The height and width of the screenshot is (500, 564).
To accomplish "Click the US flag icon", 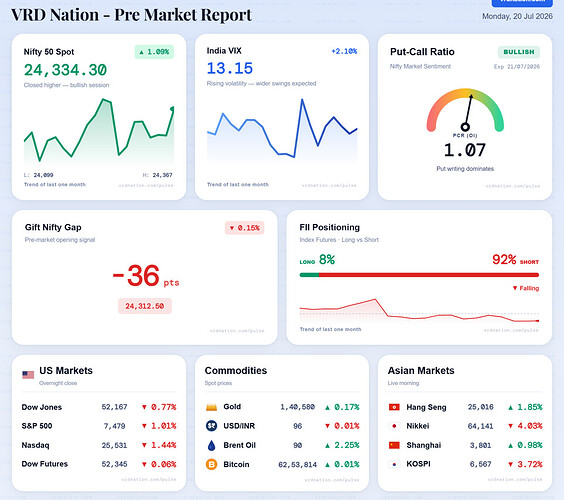I will [x=28, y=375].
